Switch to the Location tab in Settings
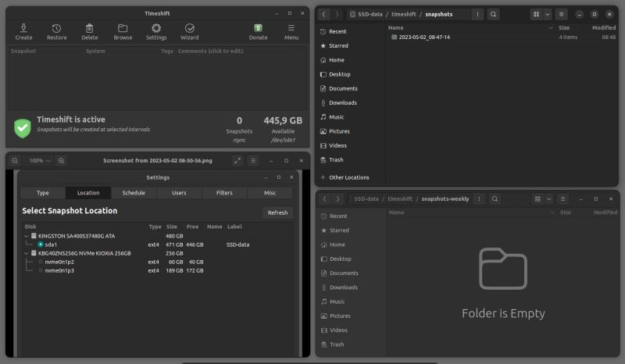This screenshot has height=364, width=625. (x=88, y=193)
